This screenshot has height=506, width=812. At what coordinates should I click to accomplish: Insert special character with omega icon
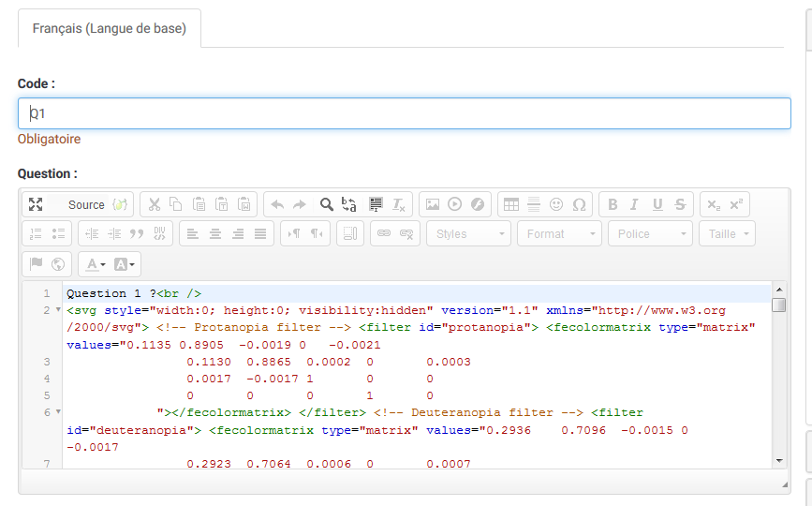tap(579, 204)
